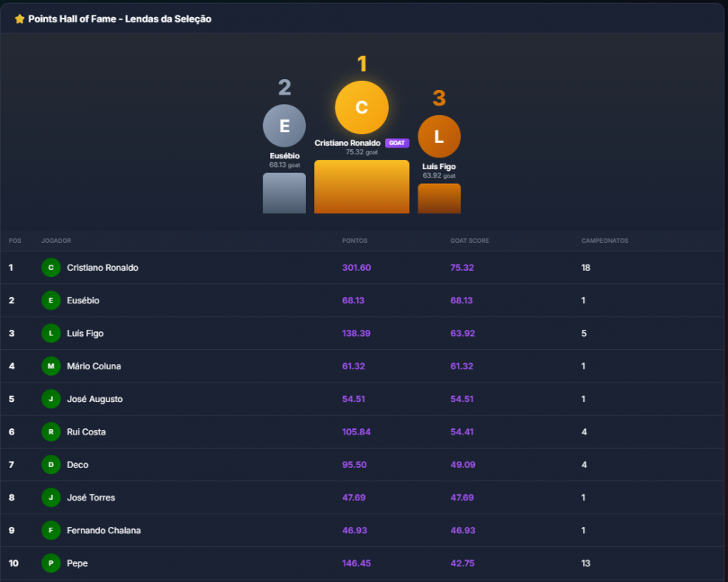Click the gold star icon in the header
Screen dimensions: 728x582
coord(19,19)
